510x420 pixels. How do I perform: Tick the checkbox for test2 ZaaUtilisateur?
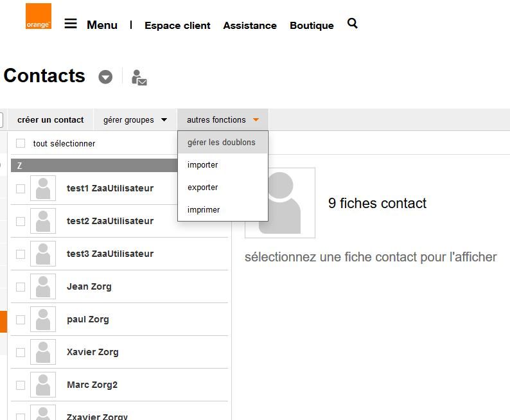pyautogui.click(x=21, y=221)
